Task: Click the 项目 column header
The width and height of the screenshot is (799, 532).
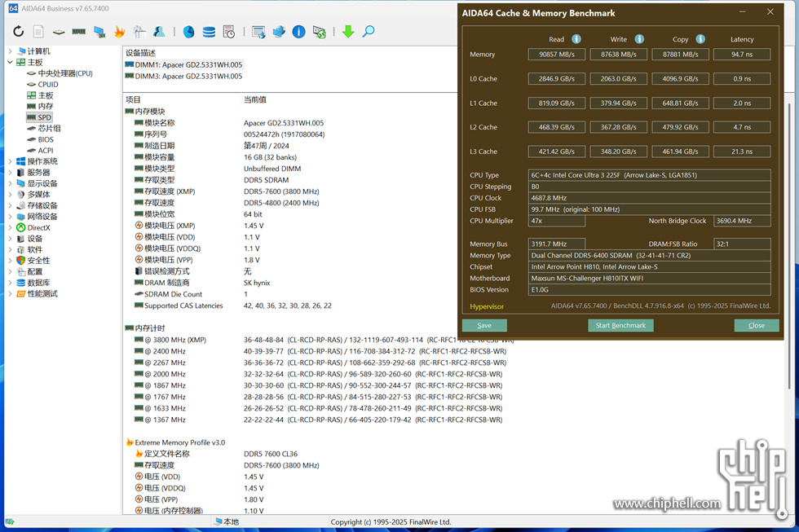Action: [133, 99]
